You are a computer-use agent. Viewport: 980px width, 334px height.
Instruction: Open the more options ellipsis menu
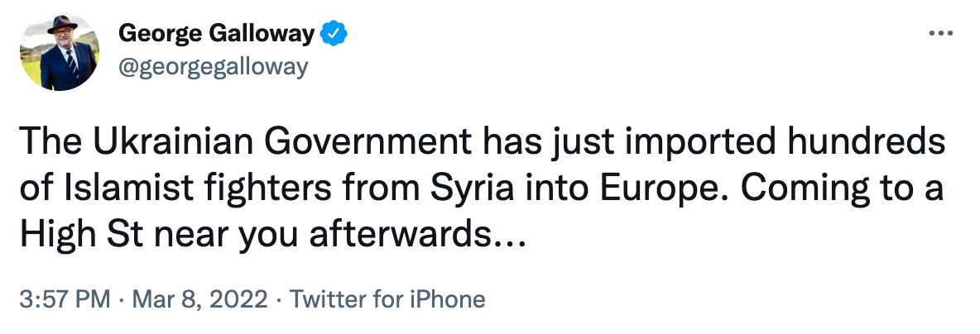point(942,34)
